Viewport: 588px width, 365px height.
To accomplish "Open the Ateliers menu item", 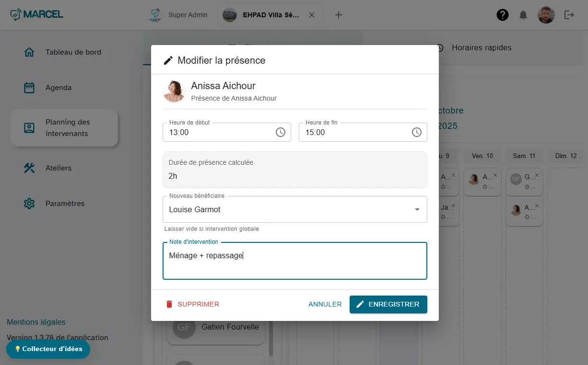I will 59,168.
